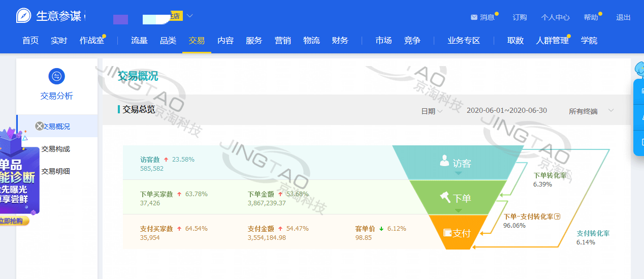The height and width of the screenshot is (279, 644).
Task: Open the 日期 granularity dropdown
Action: click(432, 111)
